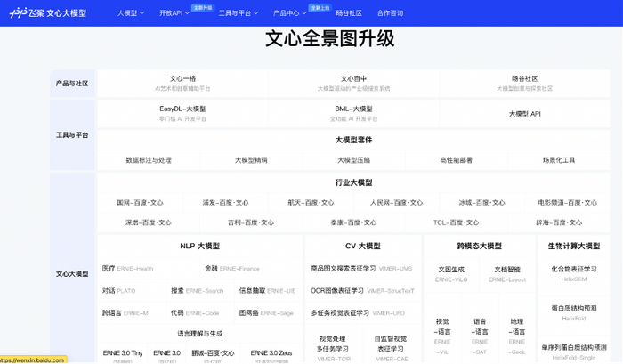Open the 大模型 API card
The width and height of the screenshot is (623, 364).
click(524, 114)
